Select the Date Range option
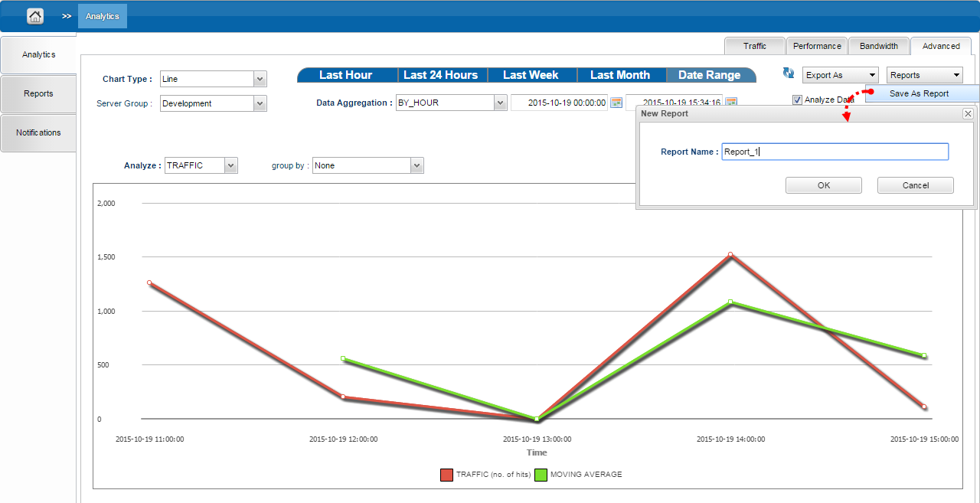The image size is (980, 503). 710,75
